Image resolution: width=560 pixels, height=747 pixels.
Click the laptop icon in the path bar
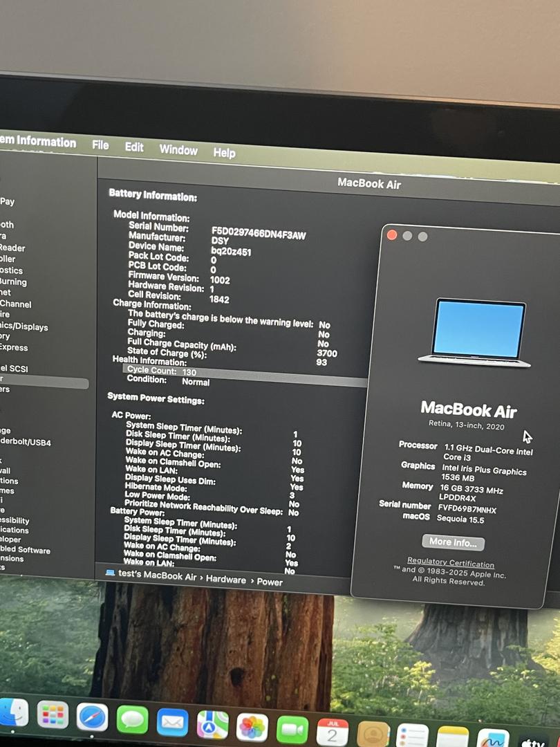110,573
